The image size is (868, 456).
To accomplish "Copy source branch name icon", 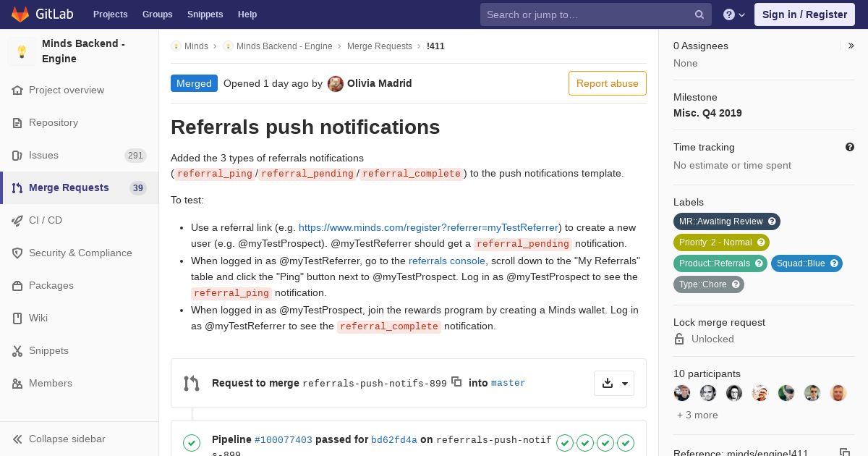I will pos(456,381).
